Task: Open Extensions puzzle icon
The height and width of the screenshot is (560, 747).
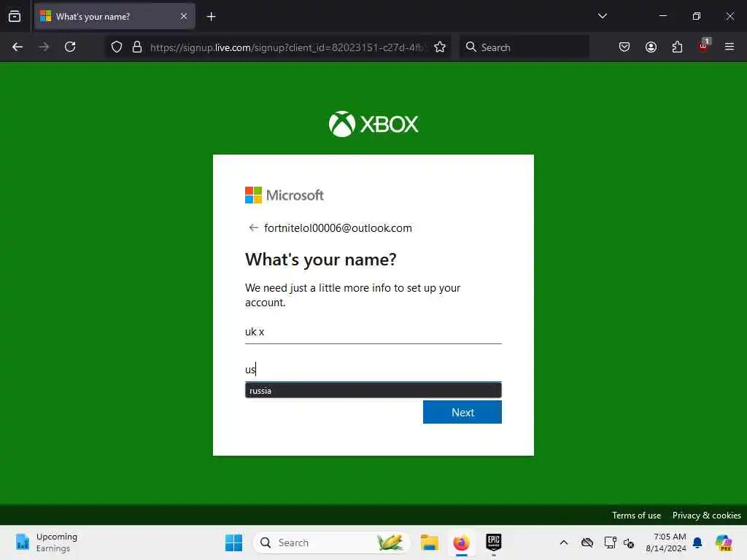Action: coord(677,47)
